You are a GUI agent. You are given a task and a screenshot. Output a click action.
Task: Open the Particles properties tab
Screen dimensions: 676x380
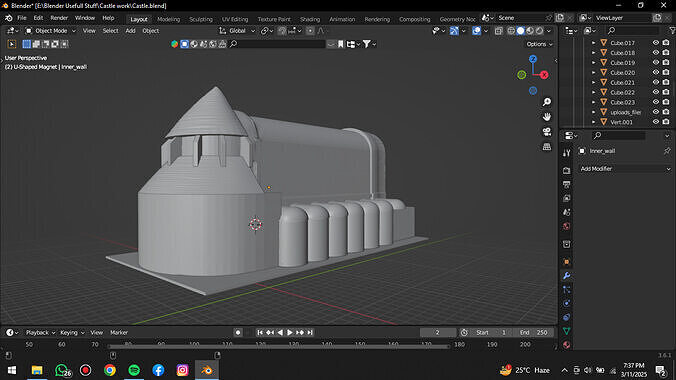(x=566, y=289)
